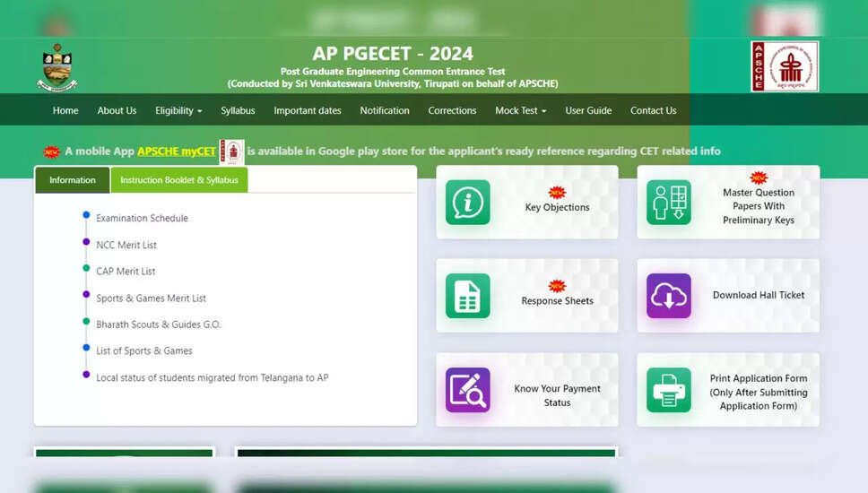Screen dimensions: 868x493
Task: Click the Sri Venkateswara University logo
Action: pyautogui.click(x=57, y=67)
